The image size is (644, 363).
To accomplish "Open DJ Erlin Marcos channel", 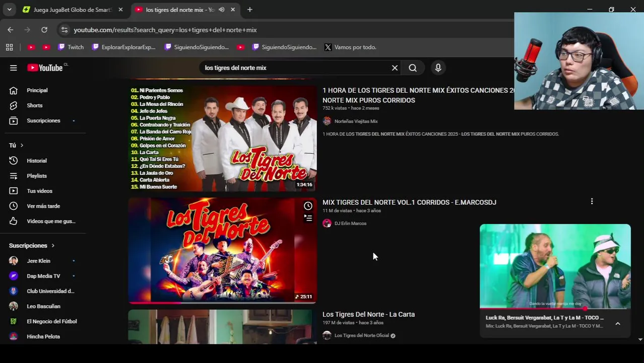I will [x=350, y=223].
